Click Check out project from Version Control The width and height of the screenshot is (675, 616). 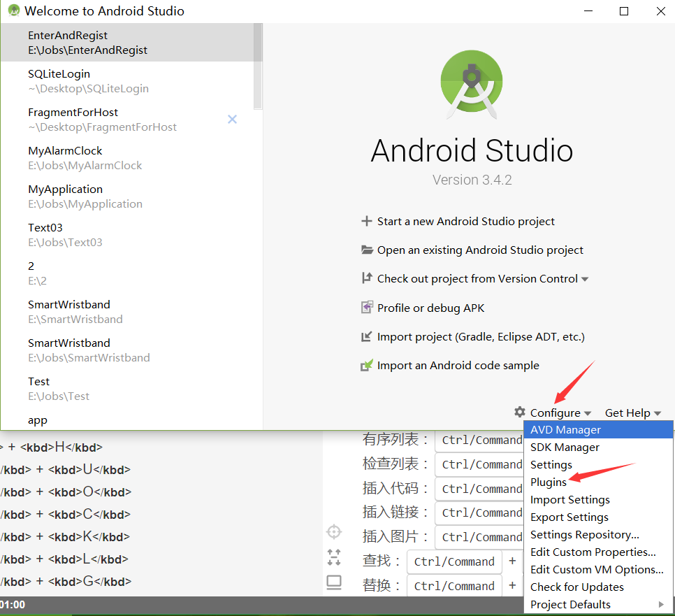point(477,279)
